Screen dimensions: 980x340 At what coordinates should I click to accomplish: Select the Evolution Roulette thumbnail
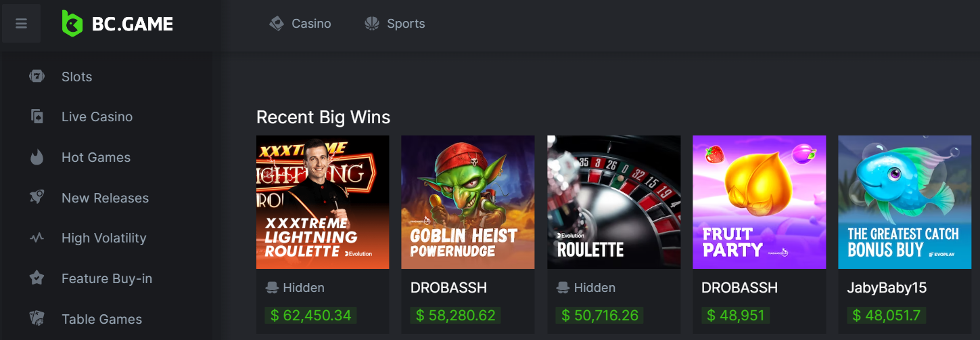tap(613, 202)
